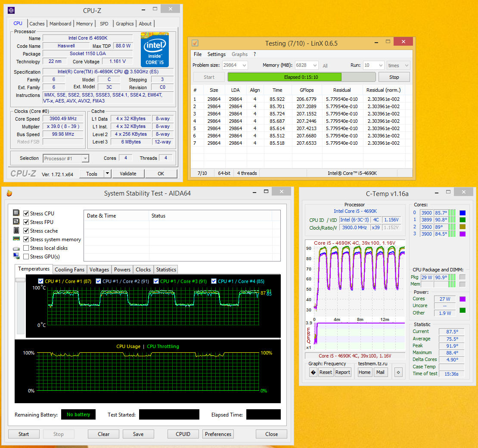Click the CPU-Z app icon in title bar
Viewport: 478px width, 448px height.
tap(12, 10)
